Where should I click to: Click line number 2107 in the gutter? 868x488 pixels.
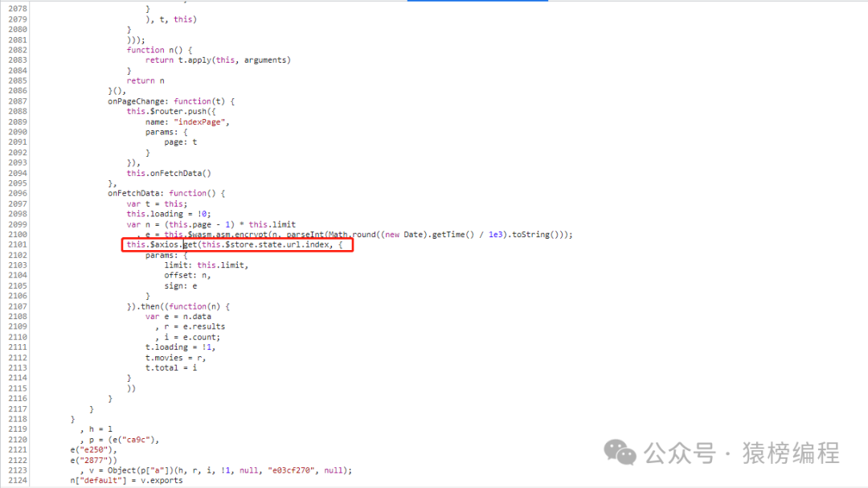pyautogui.click(x=18, y=306)
